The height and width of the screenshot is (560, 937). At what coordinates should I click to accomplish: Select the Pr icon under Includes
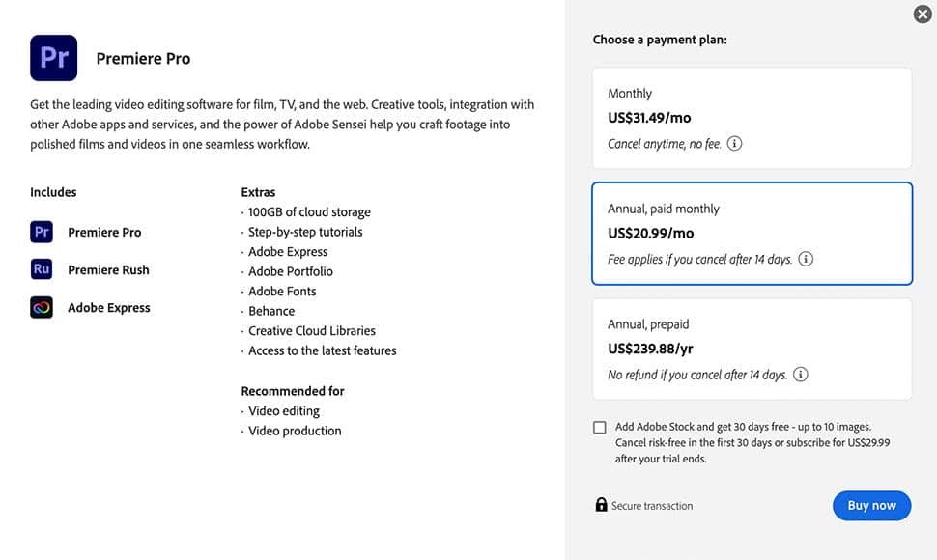tap(41, 232)
